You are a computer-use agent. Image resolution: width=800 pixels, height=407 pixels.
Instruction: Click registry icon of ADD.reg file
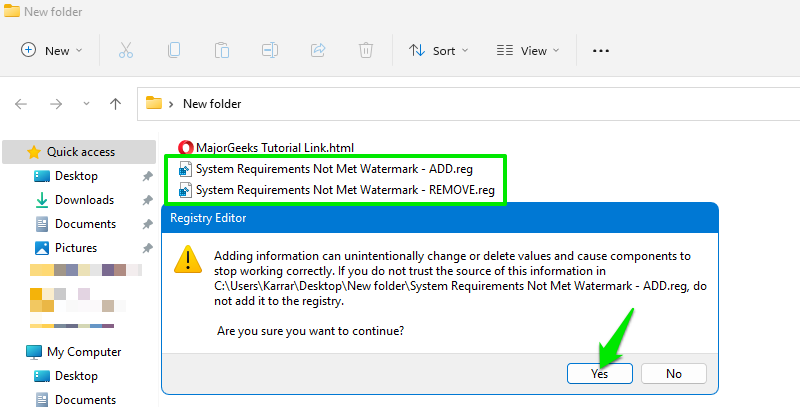pyautogui.click(x=185, y=169)
